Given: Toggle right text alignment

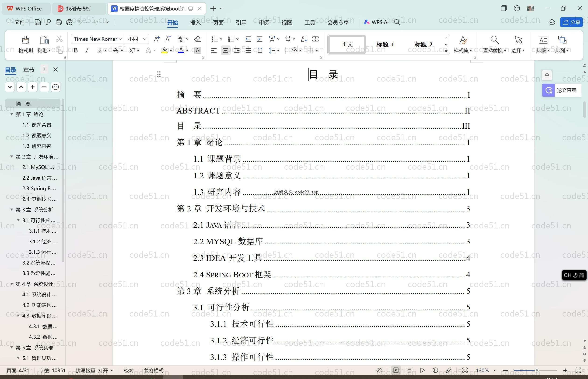Looking at the screenshot, I should tap(237, 51).
